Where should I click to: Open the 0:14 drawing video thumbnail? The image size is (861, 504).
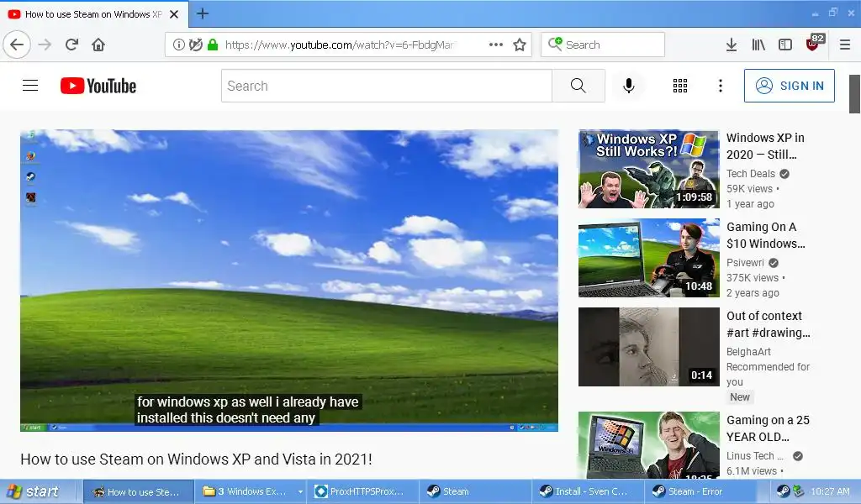point(648,347)
